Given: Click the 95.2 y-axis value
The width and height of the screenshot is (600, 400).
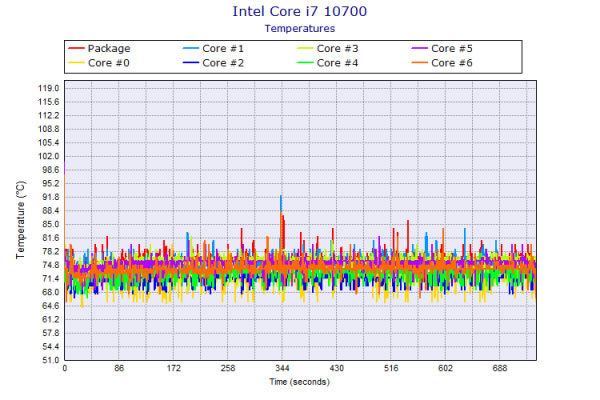Looking at the screenshot, I should pos(51,183).
